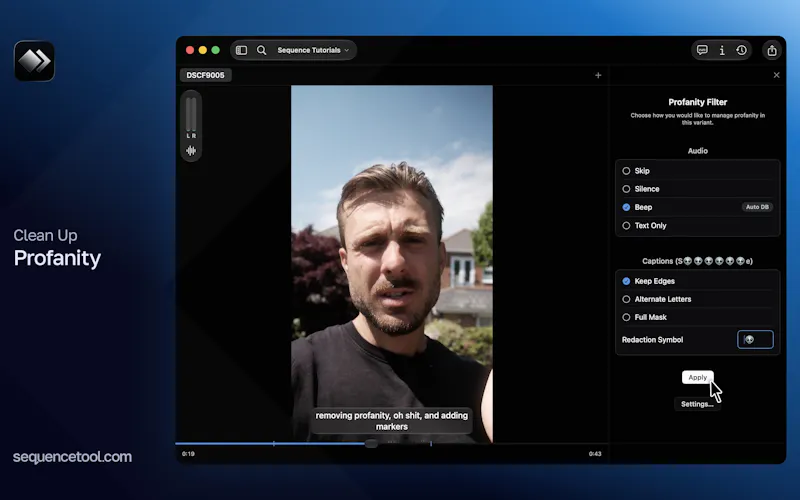Click the Auto DB badge
This screenshot has width=800, height=500.
click(757, 207)
